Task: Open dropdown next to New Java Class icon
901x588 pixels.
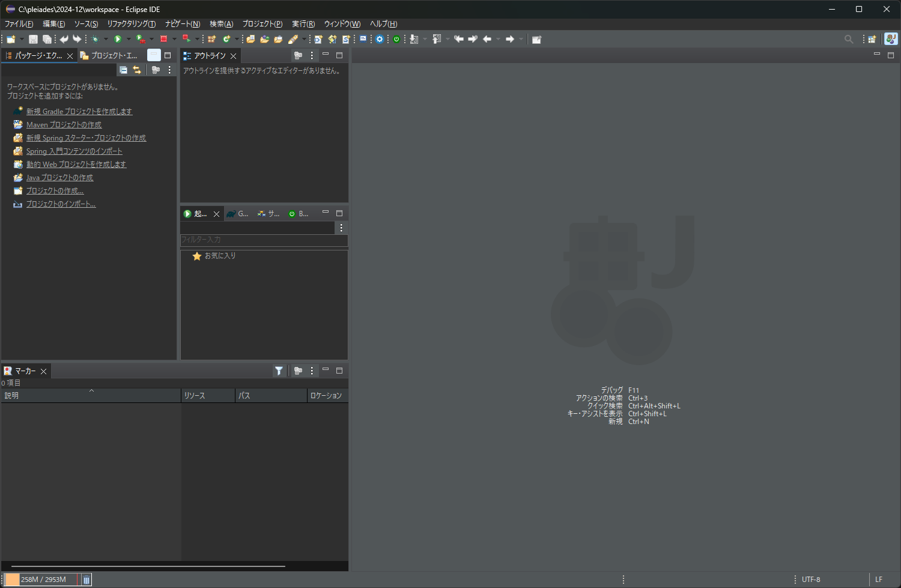Action: (237, 39)
